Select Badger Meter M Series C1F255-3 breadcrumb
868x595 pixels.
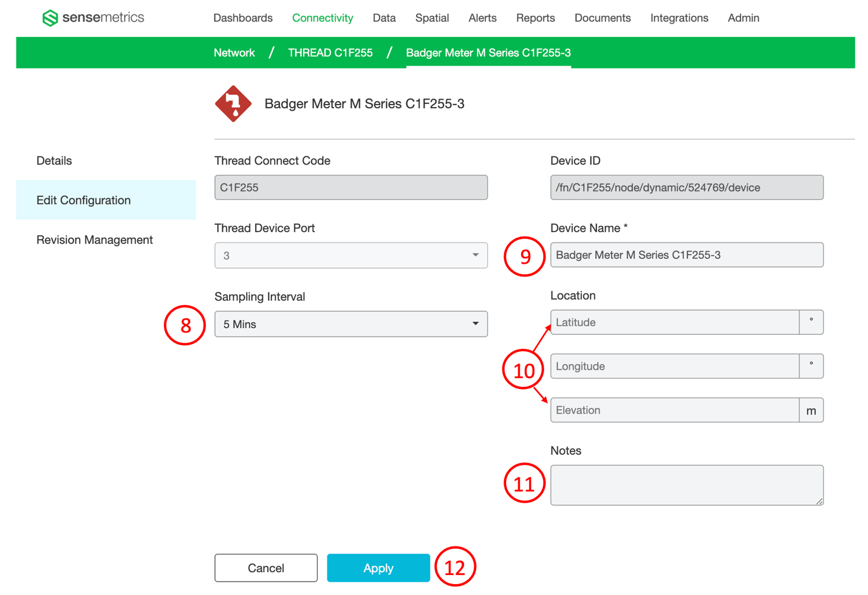pos(488,53)
